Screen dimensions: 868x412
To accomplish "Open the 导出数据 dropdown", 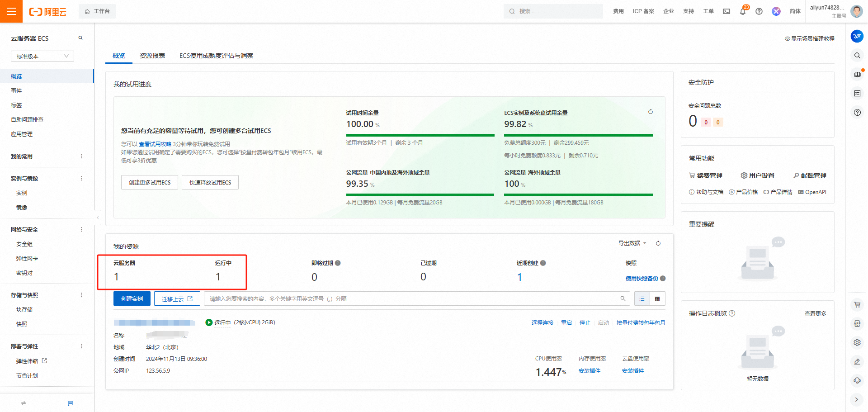I will pyautogui.click(x=632, y=243).
